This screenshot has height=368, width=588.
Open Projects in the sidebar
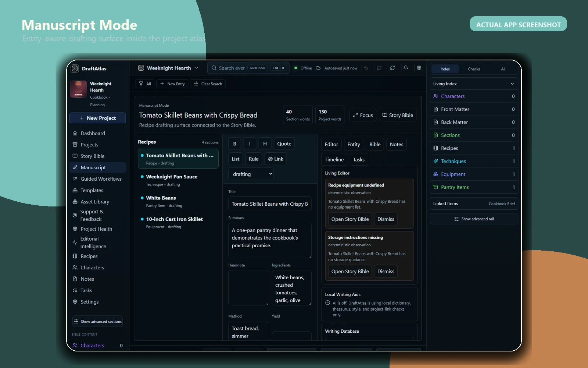[98, 145]
